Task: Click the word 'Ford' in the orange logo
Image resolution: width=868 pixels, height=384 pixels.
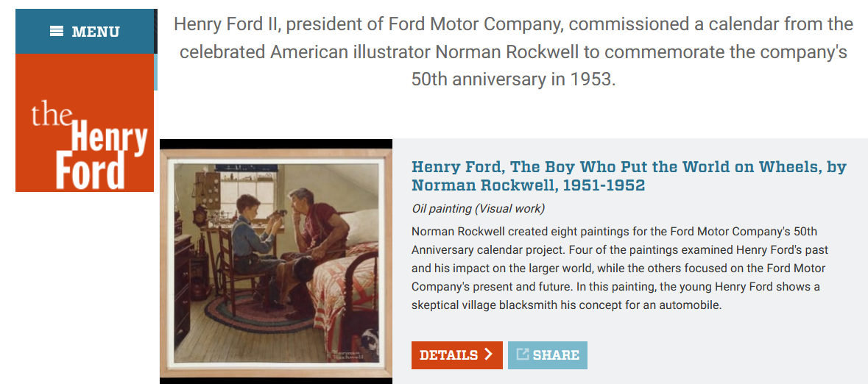Action: [x=90, y=171]
